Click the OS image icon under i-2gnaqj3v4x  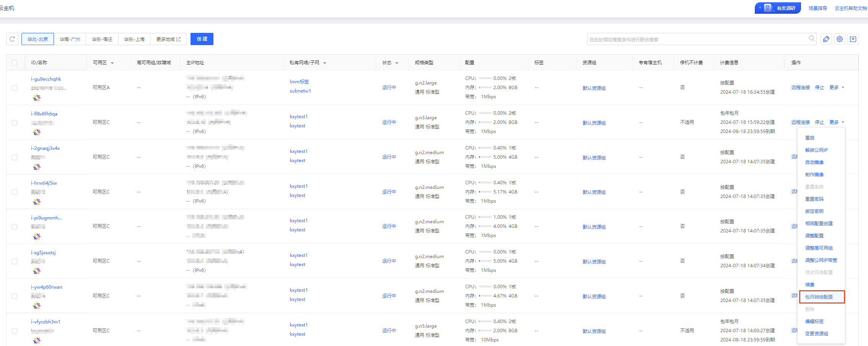[37, 167]
